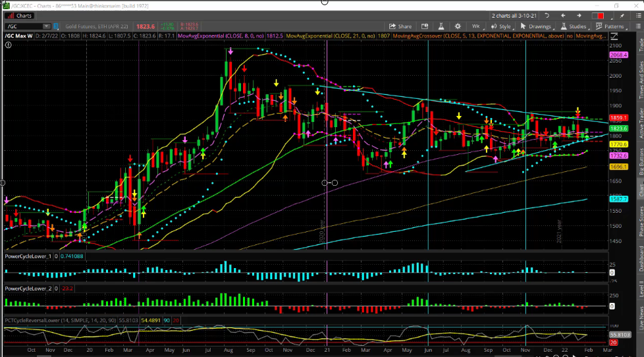Screen dimensions: 644x357
Task: Click the PowerCycleLower_2 study label
Action: (28, 288)
